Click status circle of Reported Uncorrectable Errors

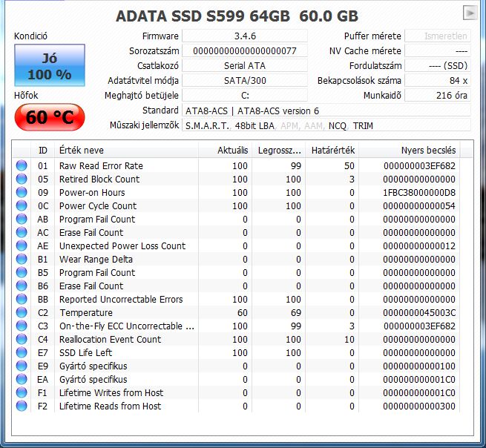(22, 299)
